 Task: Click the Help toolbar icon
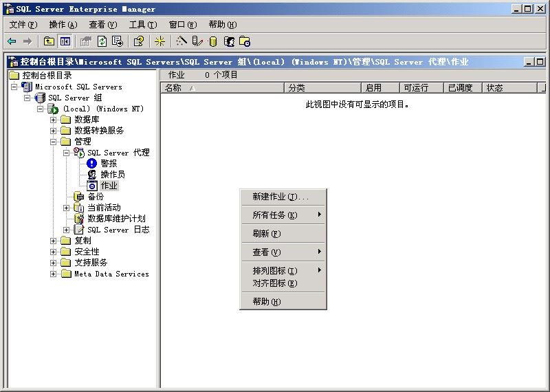(139, 41)
